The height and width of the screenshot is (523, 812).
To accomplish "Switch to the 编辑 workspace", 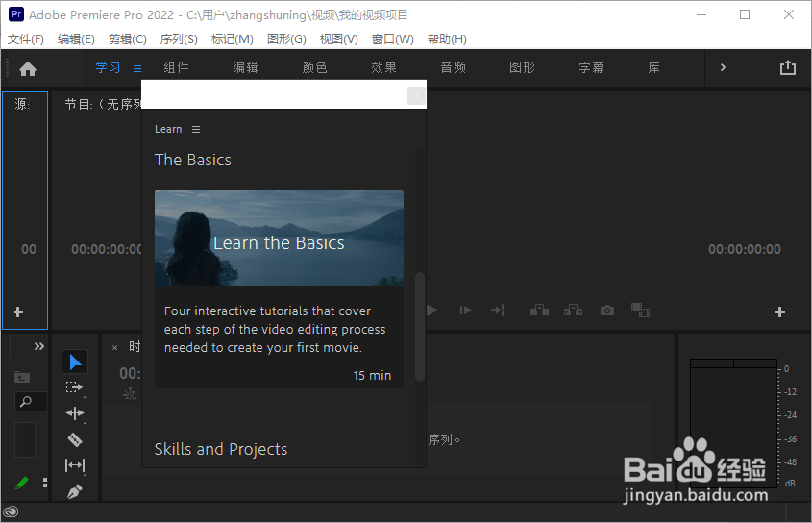I will pyautogui.click(x=245, y=67).
